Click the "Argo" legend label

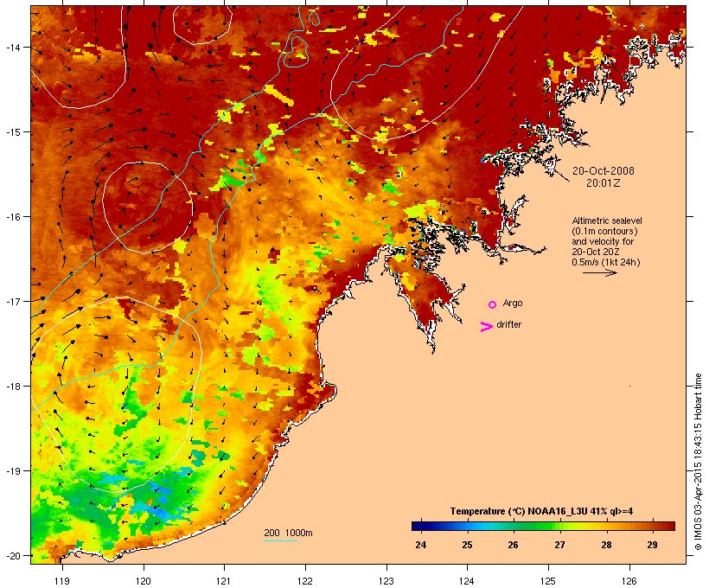[x=513, y=303]
